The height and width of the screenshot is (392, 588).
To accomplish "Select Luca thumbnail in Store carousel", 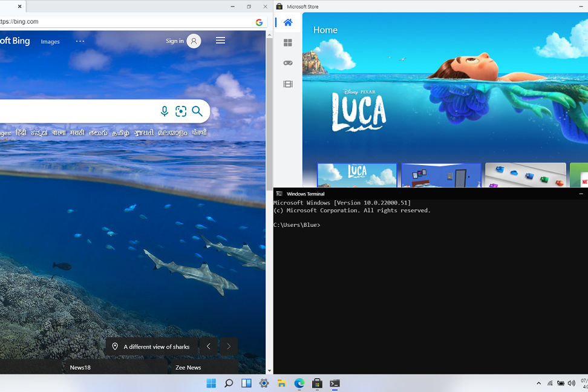I will (357, 175).
